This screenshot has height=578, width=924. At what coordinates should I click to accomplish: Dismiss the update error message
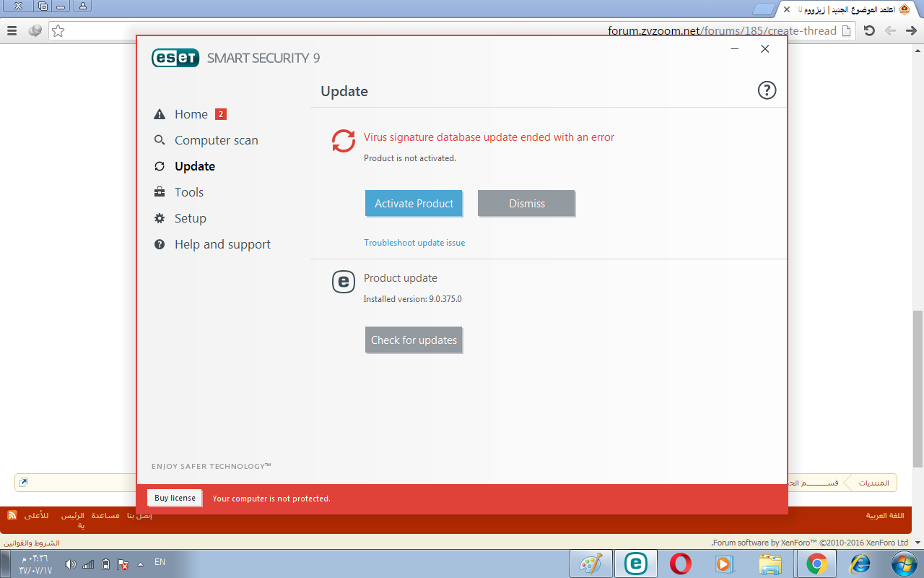coord(526,204)
